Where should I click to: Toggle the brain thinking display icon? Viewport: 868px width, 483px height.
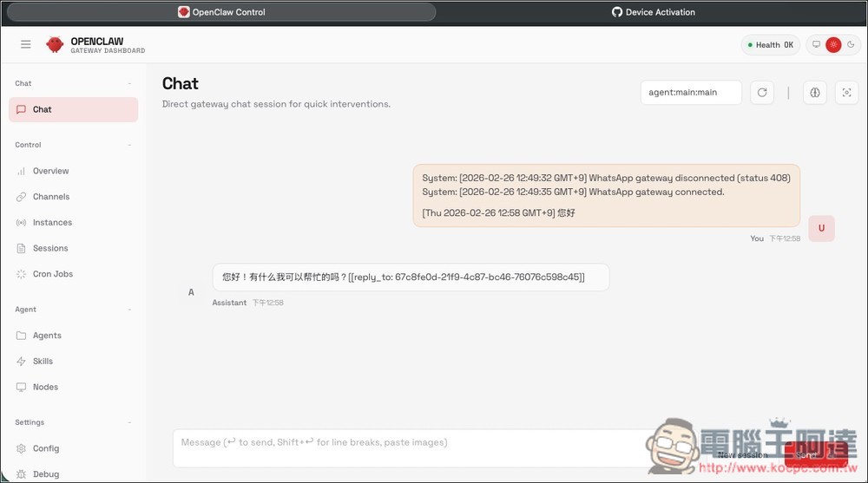click(x=815, y=93)
